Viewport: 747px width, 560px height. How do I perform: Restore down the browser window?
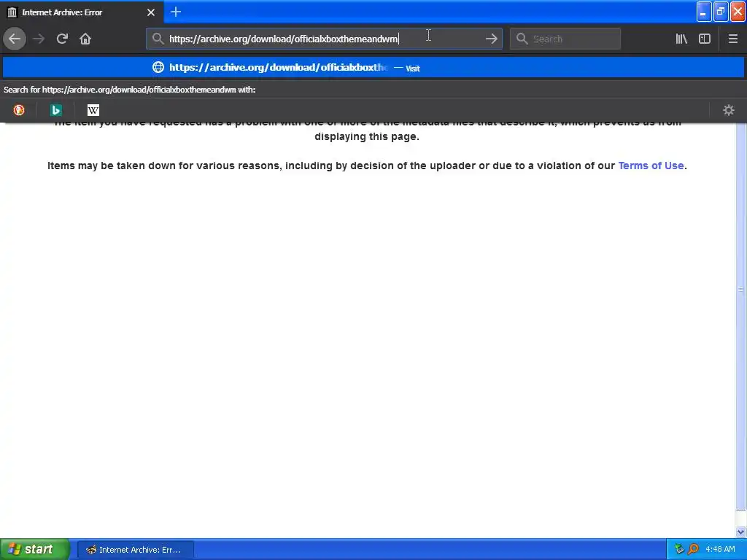[x=721, y=12]
